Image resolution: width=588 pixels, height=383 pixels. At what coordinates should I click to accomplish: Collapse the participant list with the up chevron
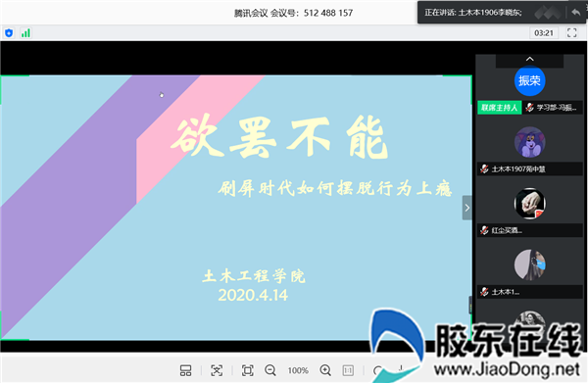(529, 59)
